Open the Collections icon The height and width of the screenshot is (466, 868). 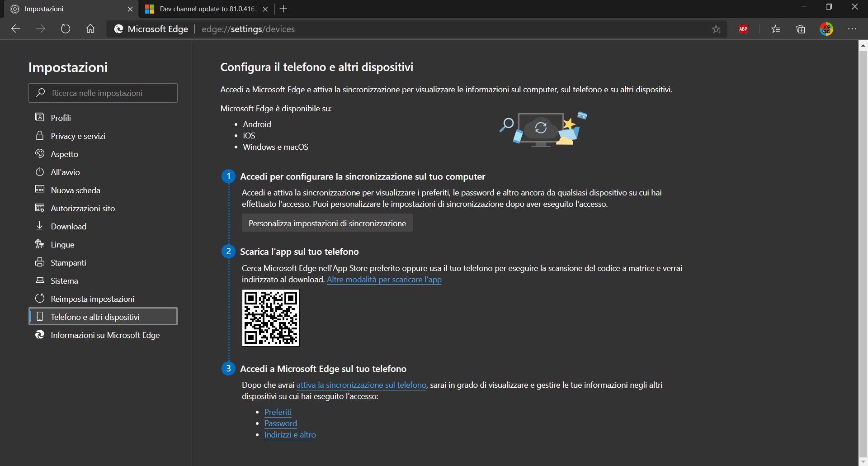point(801,29)
